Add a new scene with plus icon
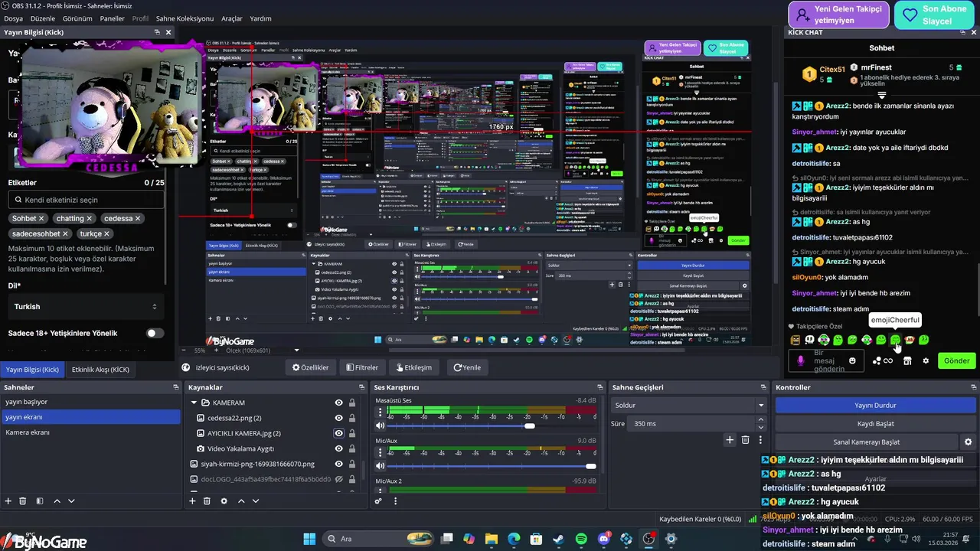Image resolution: width=980 pixels, height=551 pixels. [8, 501]
